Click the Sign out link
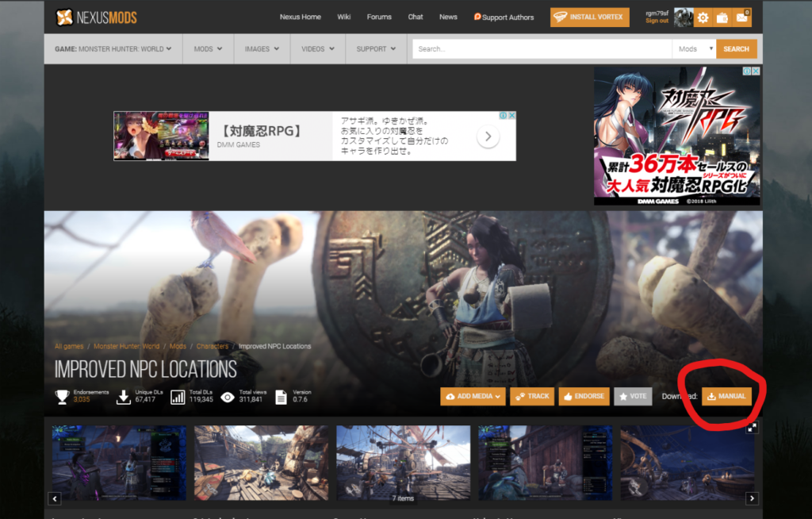 (657, 21)
